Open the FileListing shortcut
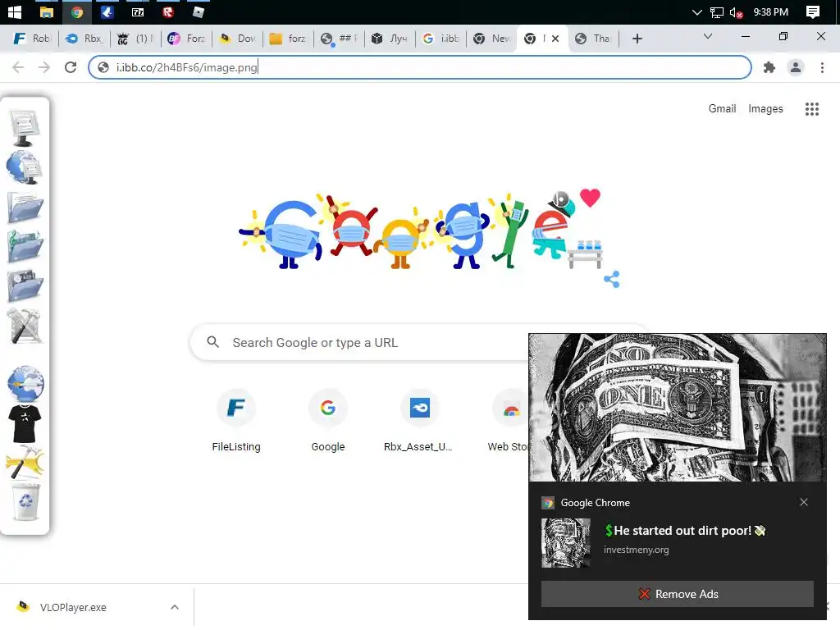The image size is (840, 630). tap(236, 421)
